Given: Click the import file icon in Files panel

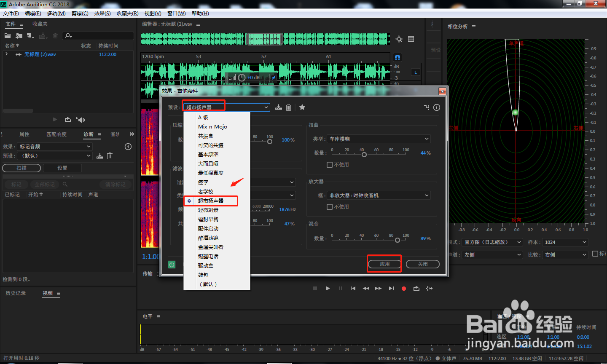Looking at the screenshot, I should (x=19, y=36).
